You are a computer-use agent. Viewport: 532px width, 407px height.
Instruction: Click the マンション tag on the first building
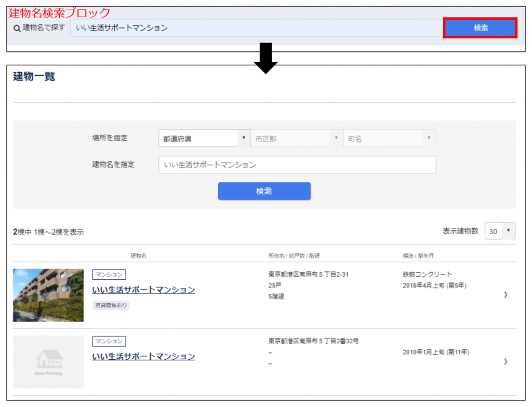[109, 275]
